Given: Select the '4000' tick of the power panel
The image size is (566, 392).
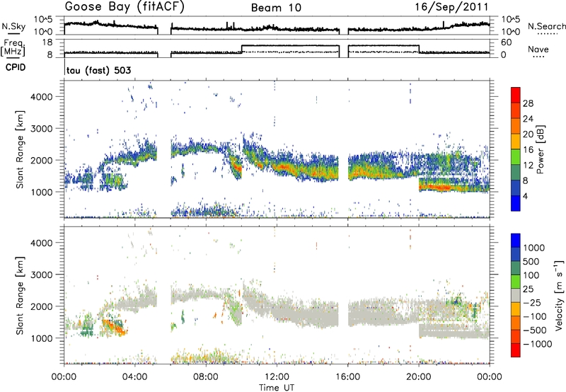Looking at the screenshot, I should pyautogui.click(x=42, y=97).
